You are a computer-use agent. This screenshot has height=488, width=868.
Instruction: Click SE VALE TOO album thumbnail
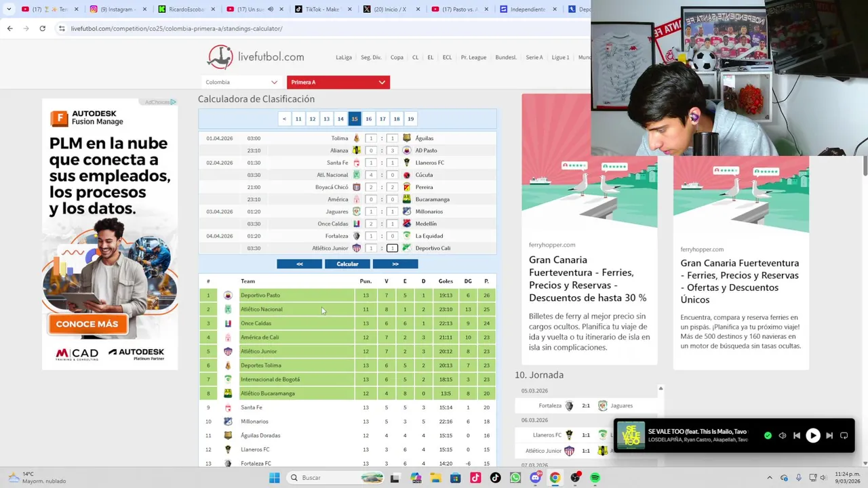(631, 436)
